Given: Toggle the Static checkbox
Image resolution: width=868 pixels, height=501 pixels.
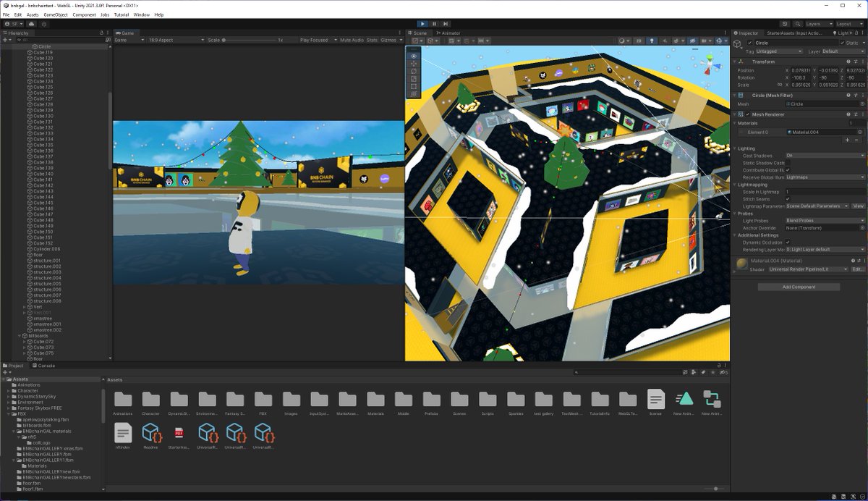Looking at the screenshot, I should 841,43.
